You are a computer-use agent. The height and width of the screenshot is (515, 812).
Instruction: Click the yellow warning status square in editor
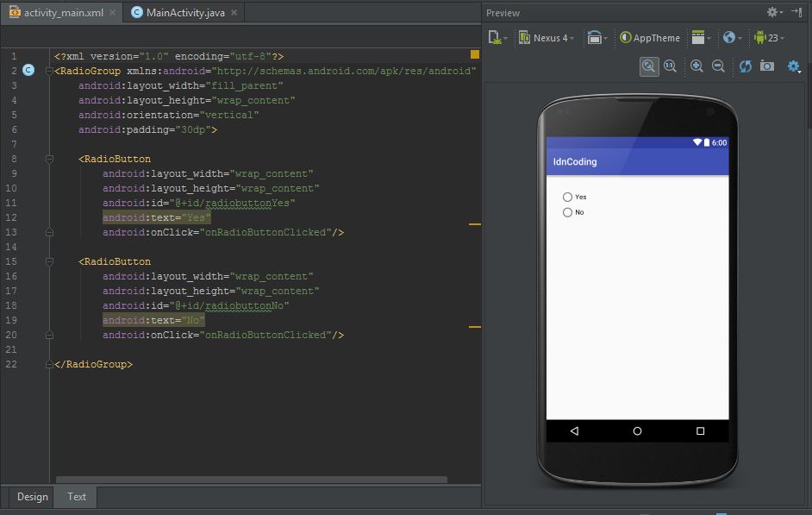click(x=475, y=54)
